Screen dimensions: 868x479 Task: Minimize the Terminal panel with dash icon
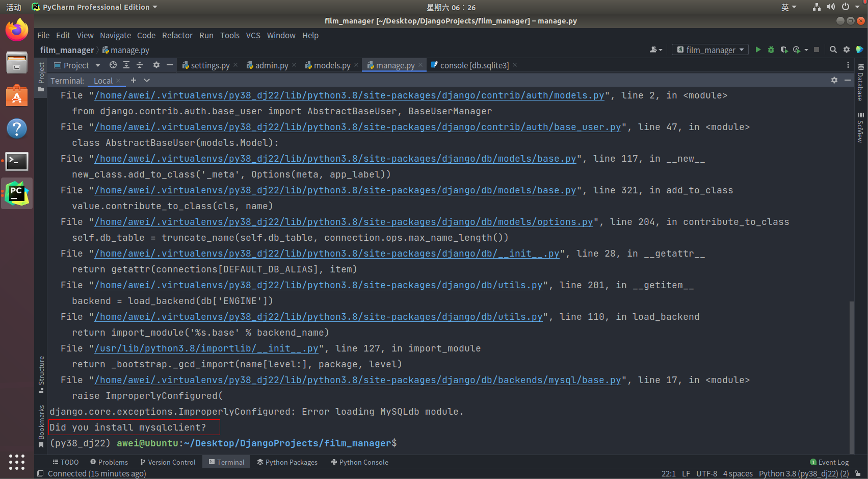pos(848,80)
